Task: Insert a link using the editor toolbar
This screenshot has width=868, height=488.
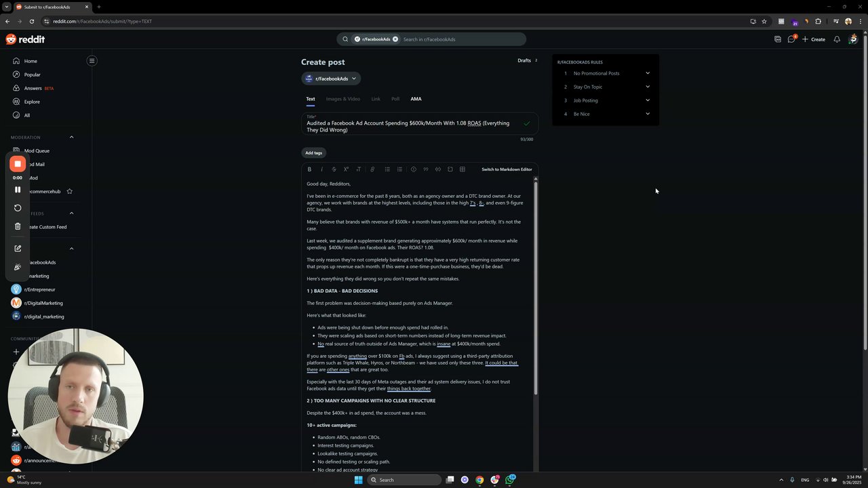Action: 372,169
